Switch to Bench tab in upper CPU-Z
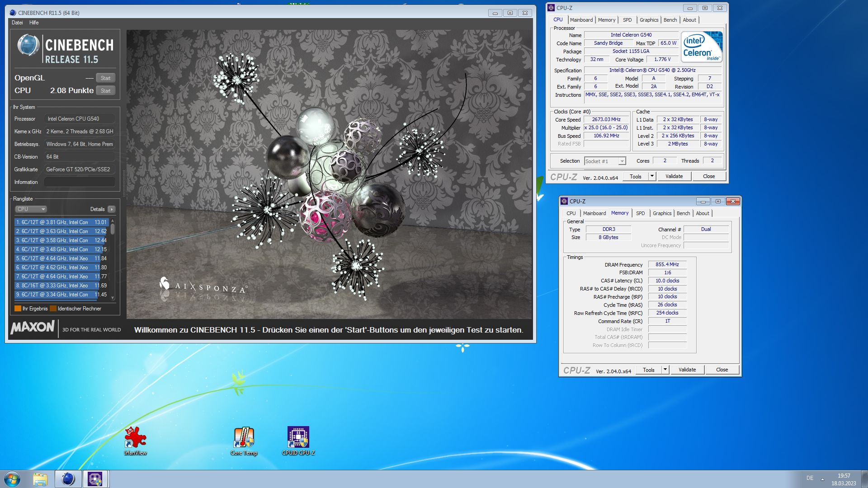The image size is (868, 488). (670, 20)
